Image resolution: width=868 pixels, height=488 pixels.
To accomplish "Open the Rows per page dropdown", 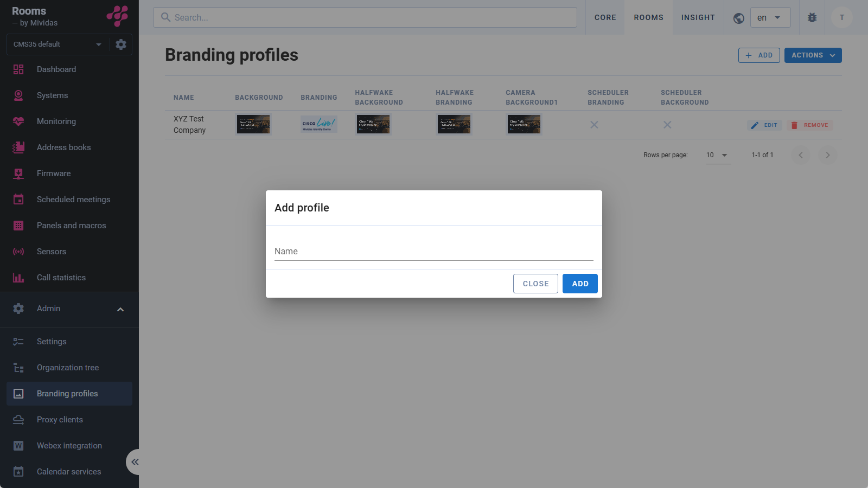I will [x=718, y=155].
